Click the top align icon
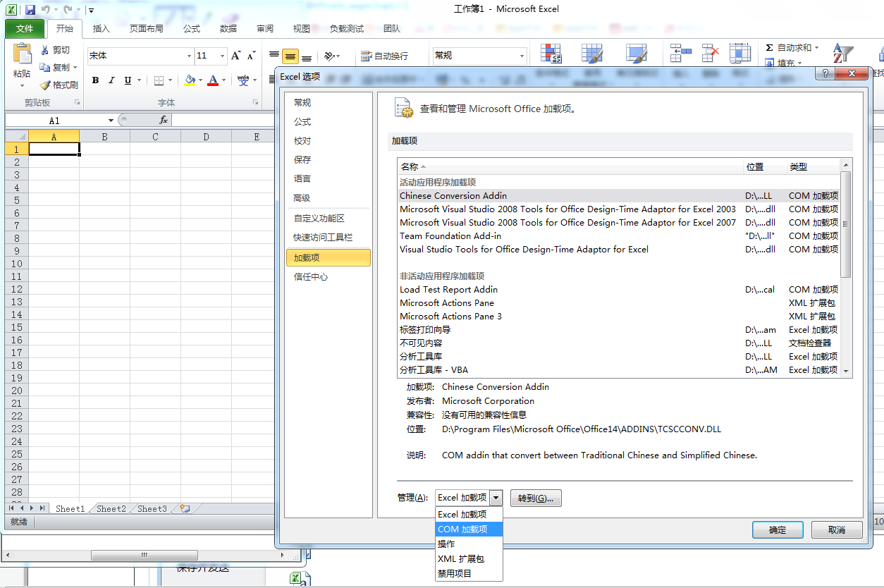Image resolution: width=884 pixels, height=588 pixels. (x=274, y=56)
